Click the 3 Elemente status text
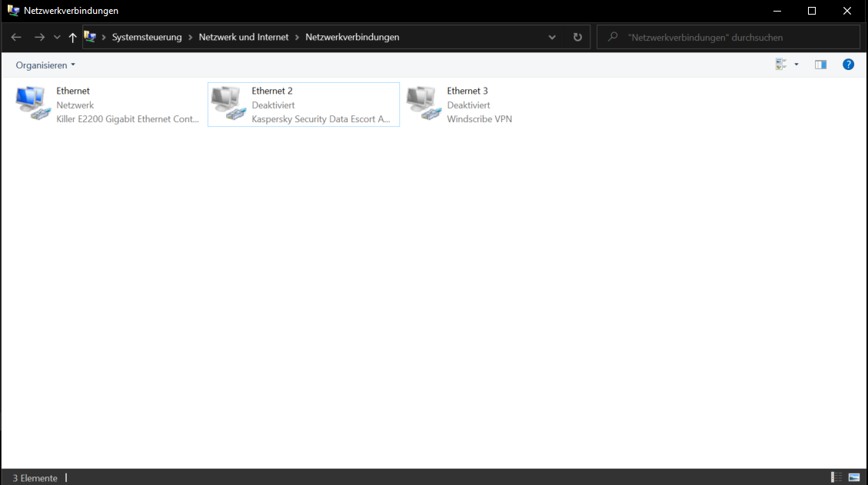The height and width of the screenshot is (485, 868). point(35,478)
